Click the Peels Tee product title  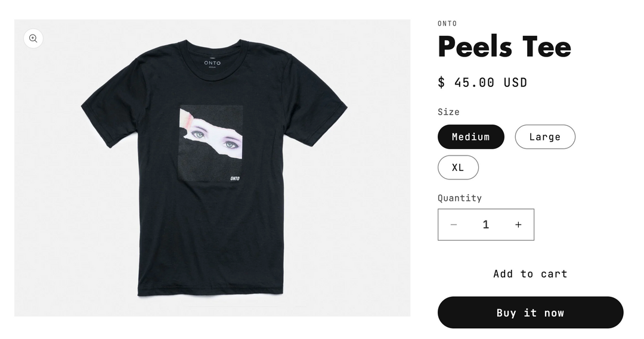pyautogui.click(x=504, y=46)
